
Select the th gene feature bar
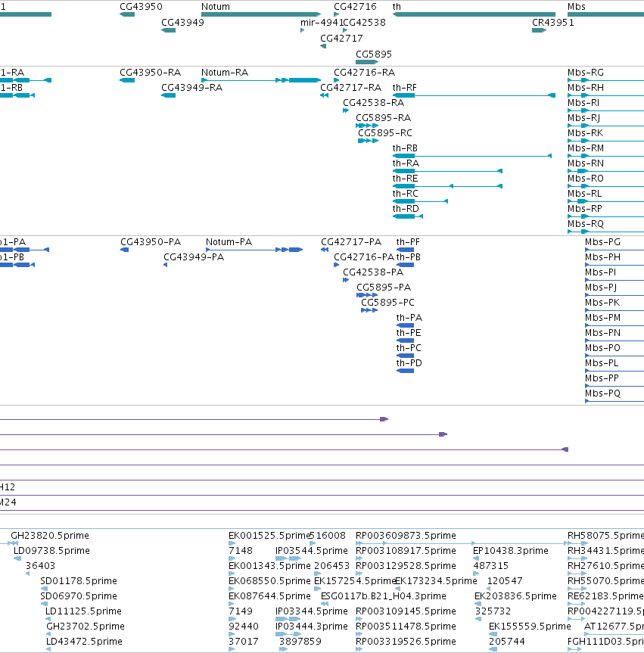click(474, 14)
